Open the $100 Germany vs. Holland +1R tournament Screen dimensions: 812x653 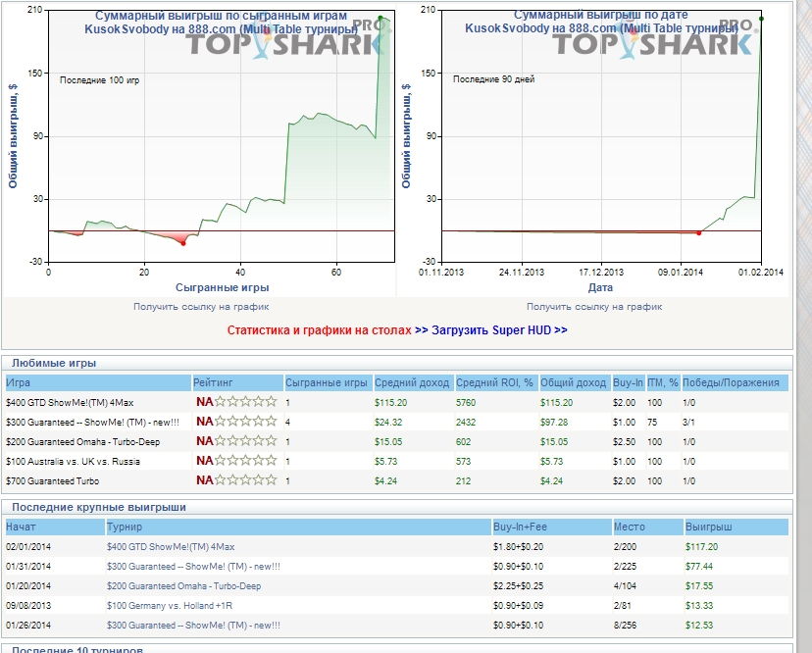tap(170, 606)
